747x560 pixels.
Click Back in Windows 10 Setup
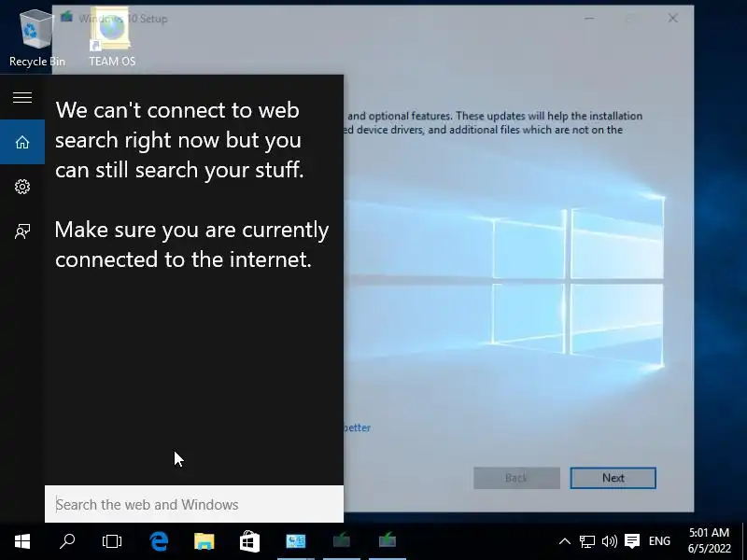tap(516, 478)
